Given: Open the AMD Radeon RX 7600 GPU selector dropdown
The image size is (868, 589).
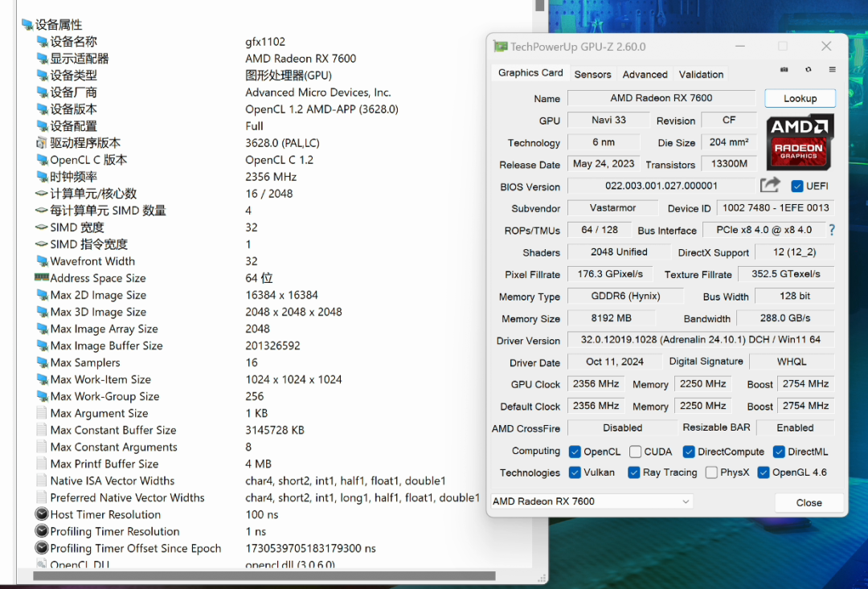Looking at the screenshot, I should tap(592, 501).
